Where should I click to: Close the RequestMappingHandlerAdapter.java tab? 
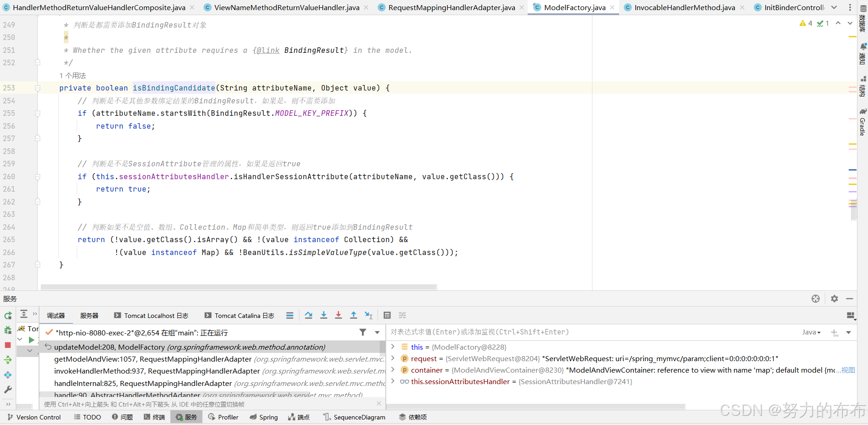coord(522,7)
